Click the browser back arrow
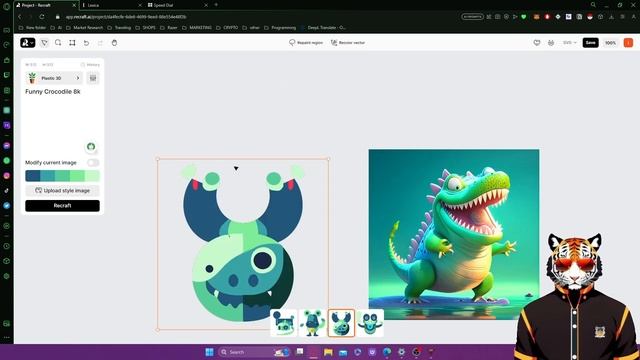This screenshot has width=640, height=360. [20, 17]
